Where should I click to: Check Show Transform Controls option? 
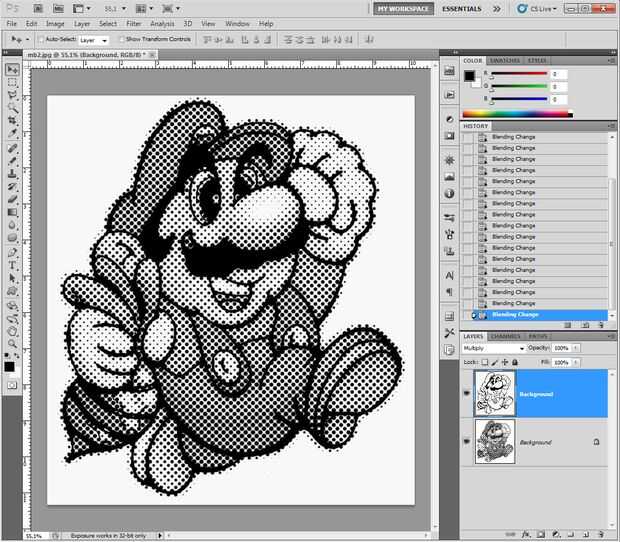[120, 40]
